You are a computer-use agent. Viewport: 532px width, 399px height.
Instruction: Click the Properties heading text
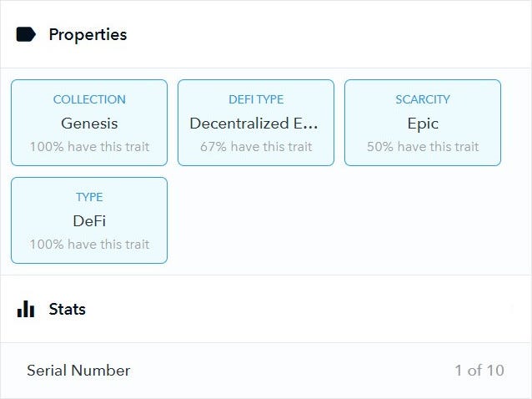[x=88, y=35]
